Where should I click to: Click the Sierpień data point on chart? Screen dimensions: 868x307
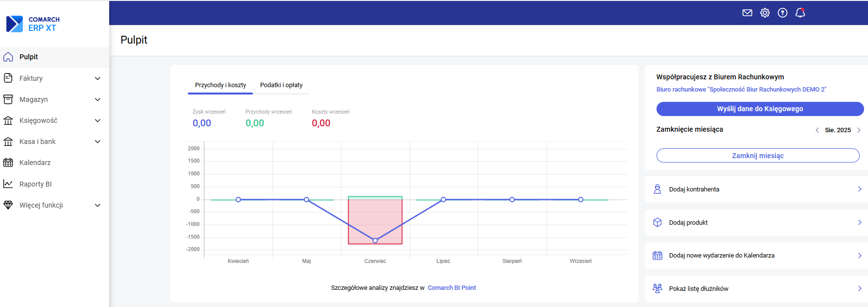tap(512, 200)
